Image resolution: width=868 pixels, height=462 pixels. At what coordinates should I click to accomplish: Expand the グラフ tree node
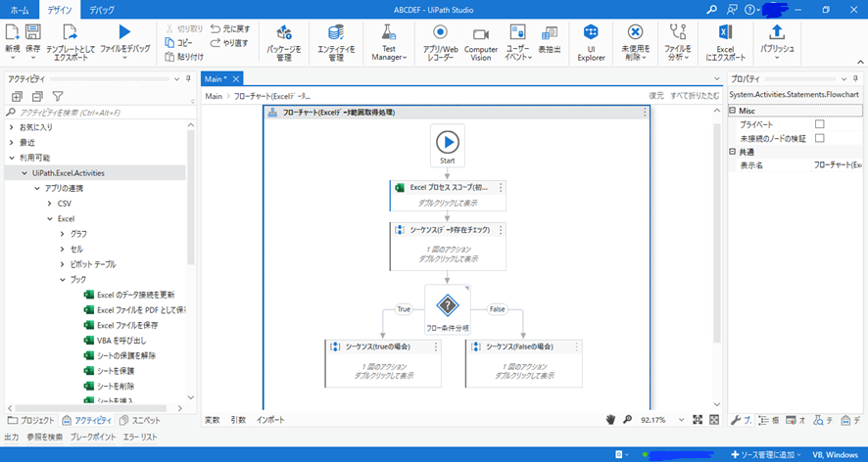tap(64, 234)
